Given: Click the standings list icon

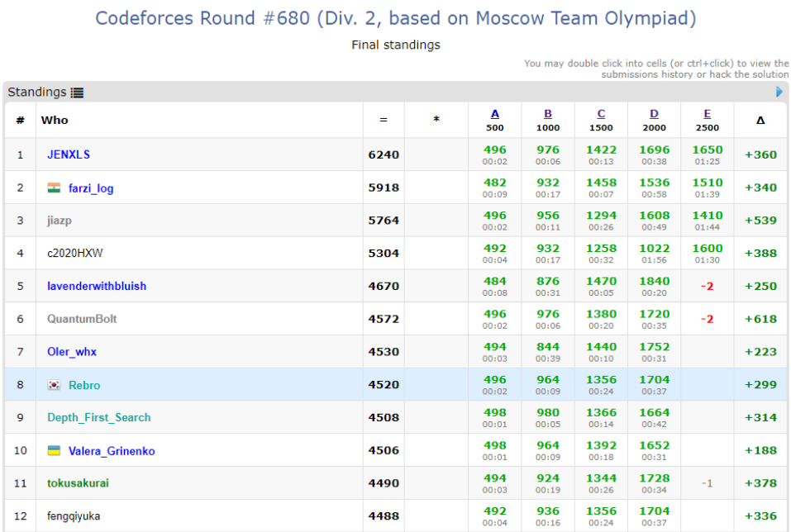Looking at the screenshot, I should [77, 93].
